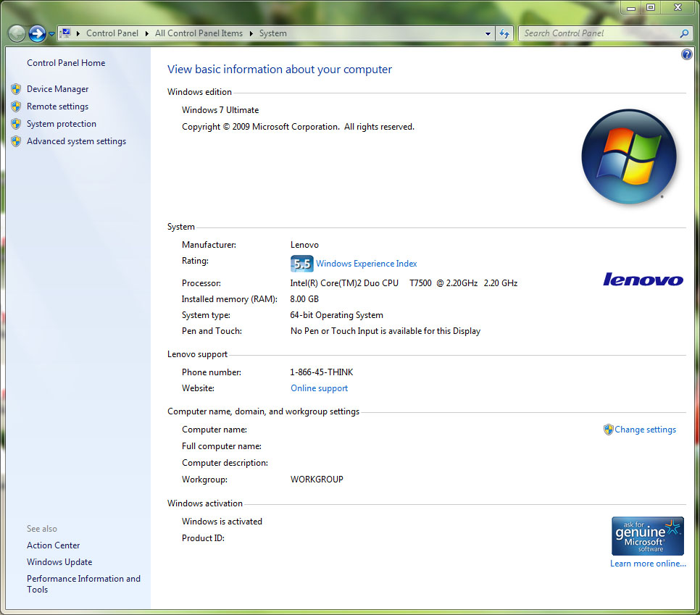Click the View basic information heading

tap(280, 70)
